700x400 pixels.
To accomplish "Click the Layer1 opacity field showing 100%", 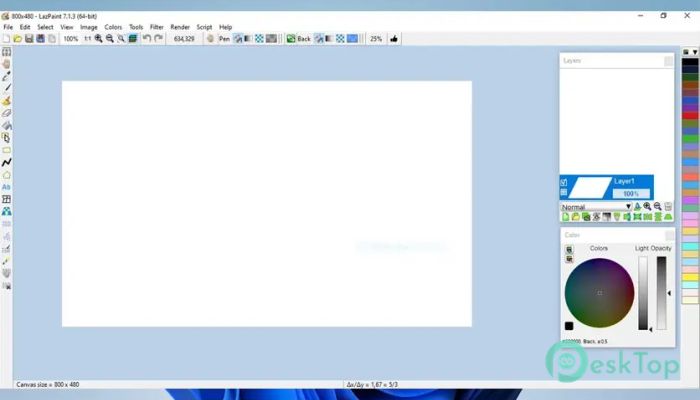I will click(x=631, y=194).
